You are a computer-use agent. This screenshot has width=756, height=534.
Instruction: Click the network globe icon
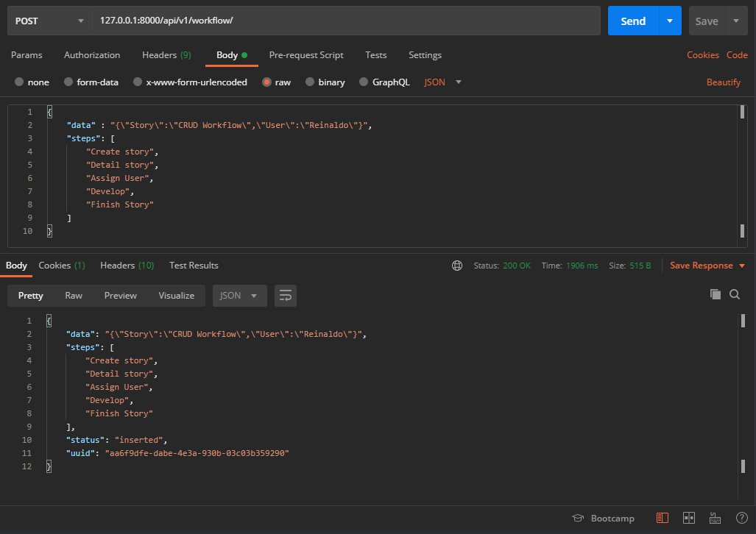[457, 266]
